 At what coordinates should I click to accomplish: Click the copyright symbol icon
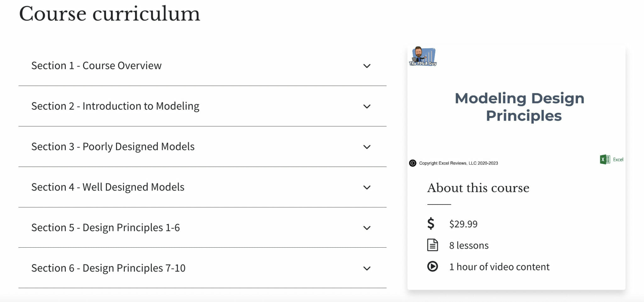pyautogui.click(x=413, y=163)
